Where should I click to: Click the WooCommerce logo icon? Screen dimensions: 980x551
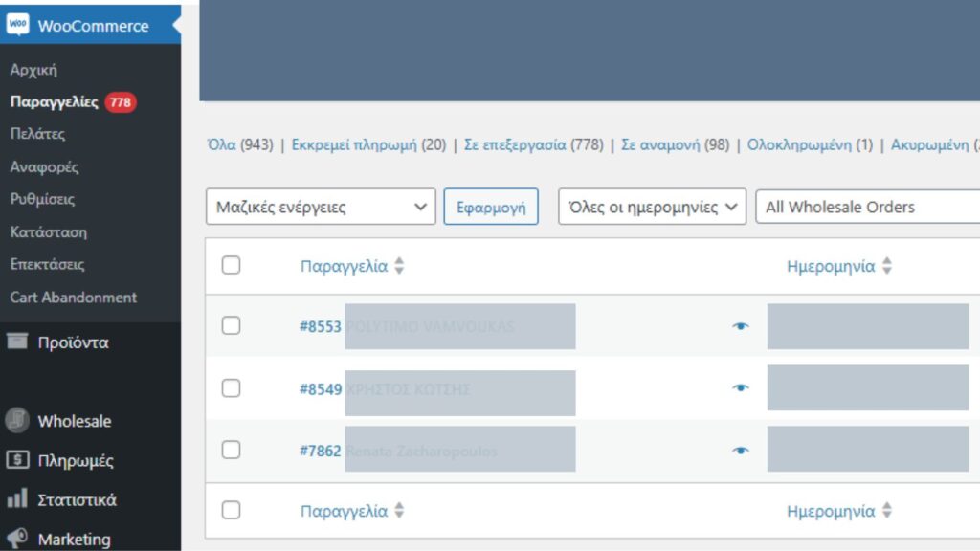point(20,26)
